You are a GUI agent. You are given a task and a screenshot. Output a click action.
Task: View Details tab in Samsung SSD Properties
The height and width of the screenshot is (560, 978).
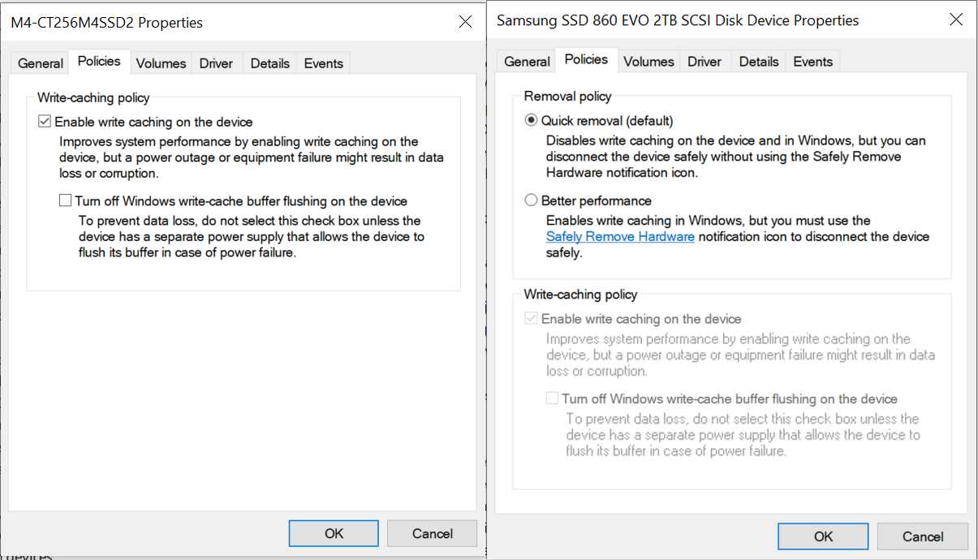(759, 62)
